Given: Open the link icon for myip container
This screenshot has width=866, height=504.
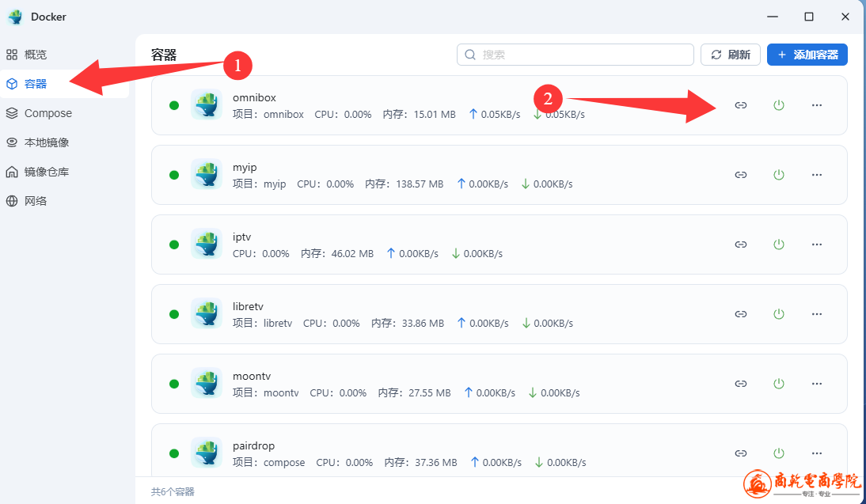Looking at the screenshot, I should tap(741, 175).
